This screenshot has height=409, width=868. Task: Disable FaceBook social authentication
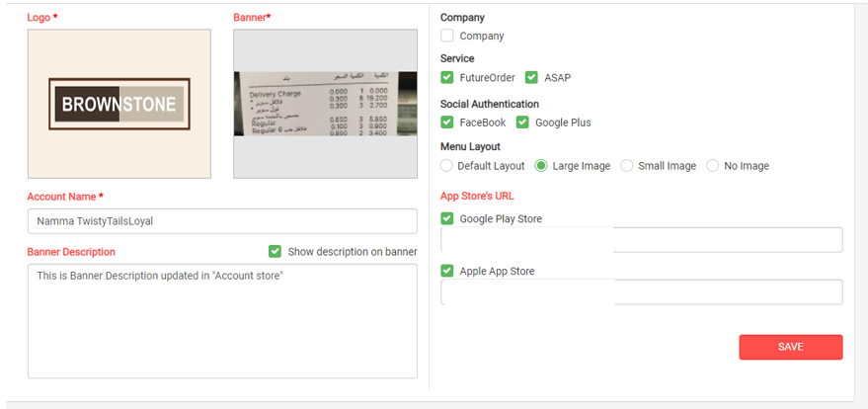(447, 123)
